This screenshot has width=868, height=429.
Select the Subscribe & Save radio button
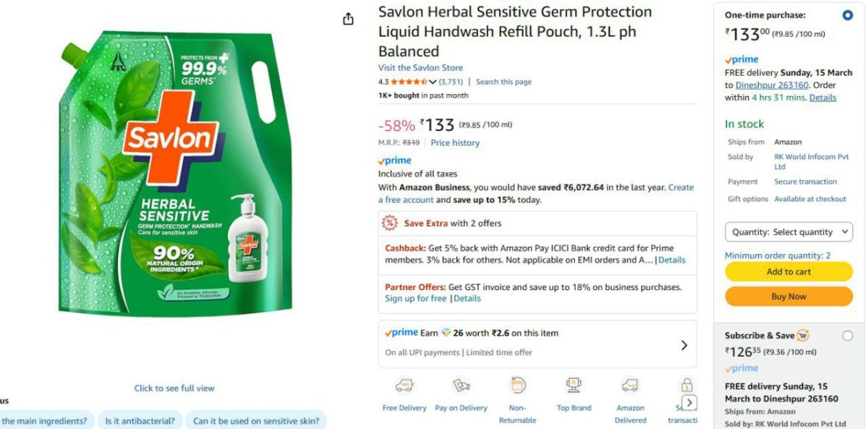(x=846, y=334)
